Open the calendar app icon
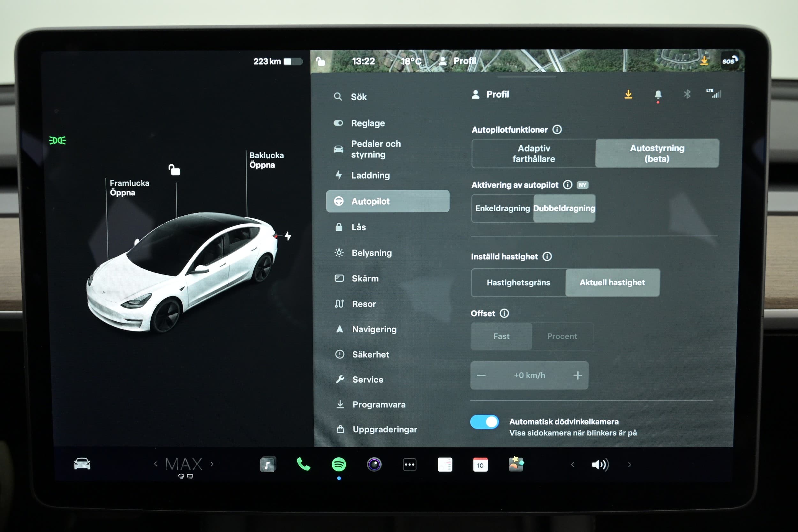 480,464
